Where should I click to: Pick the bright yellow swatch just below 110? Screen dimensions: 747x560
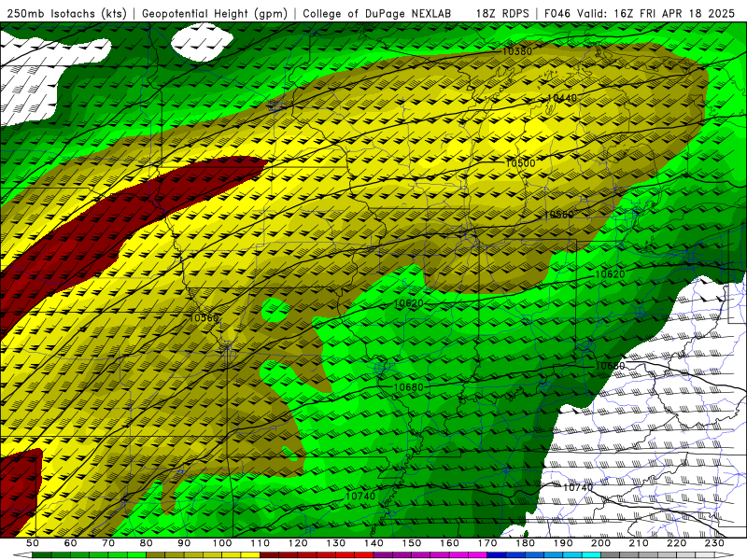coord(250,555)
